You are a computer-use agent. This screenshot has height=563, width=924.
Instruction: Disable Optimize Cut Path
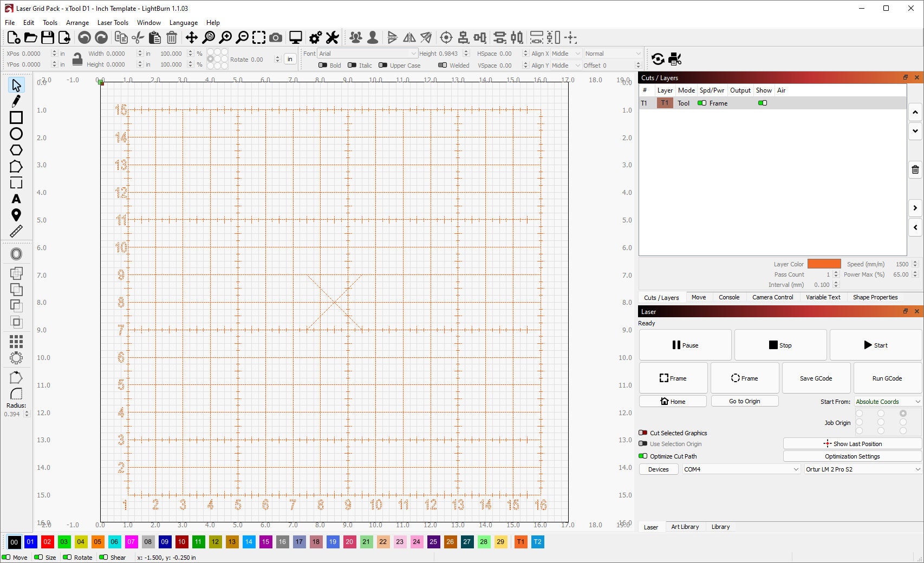click(643, 456)
